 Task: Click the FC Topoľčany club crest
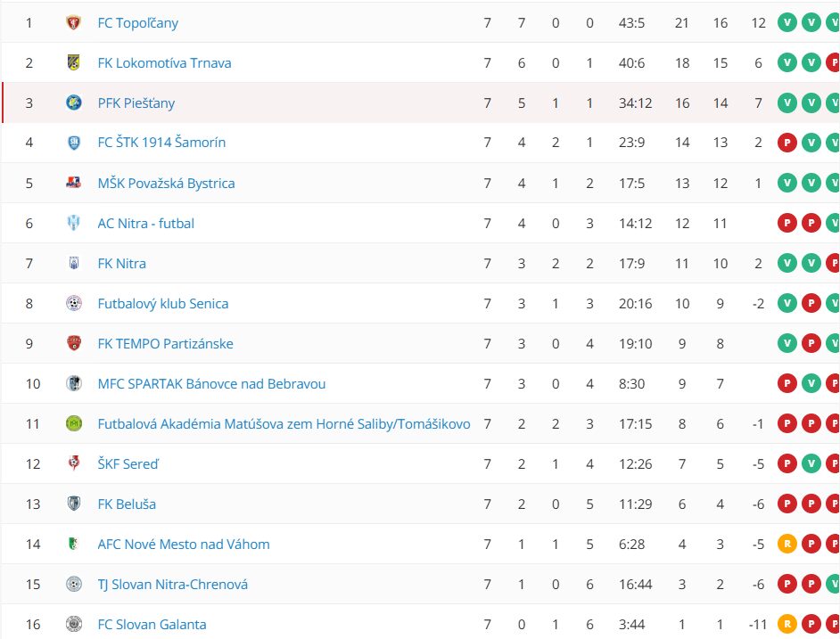pyautogui.click(x=73, y=22)
